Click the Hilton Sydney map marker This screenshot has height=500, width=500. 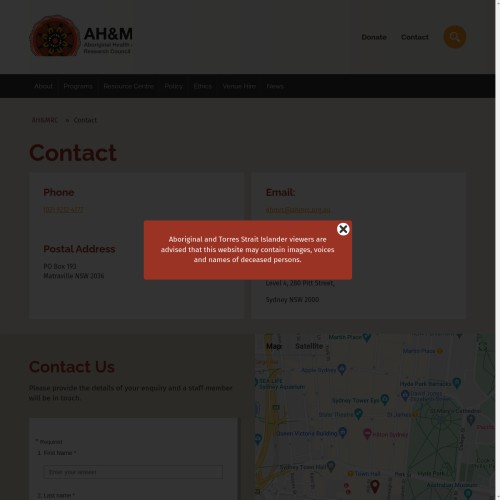pos(367,434)
